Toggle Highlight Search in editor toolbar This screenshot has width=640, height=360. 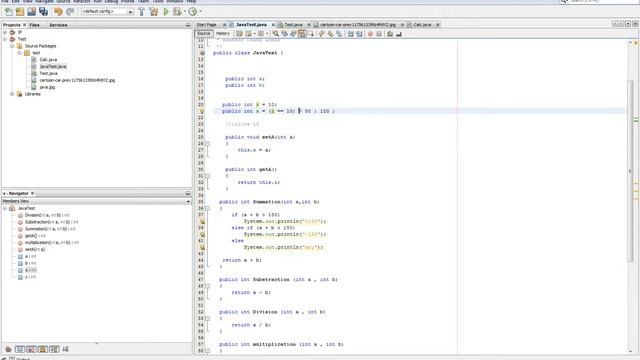pos(302,34)
